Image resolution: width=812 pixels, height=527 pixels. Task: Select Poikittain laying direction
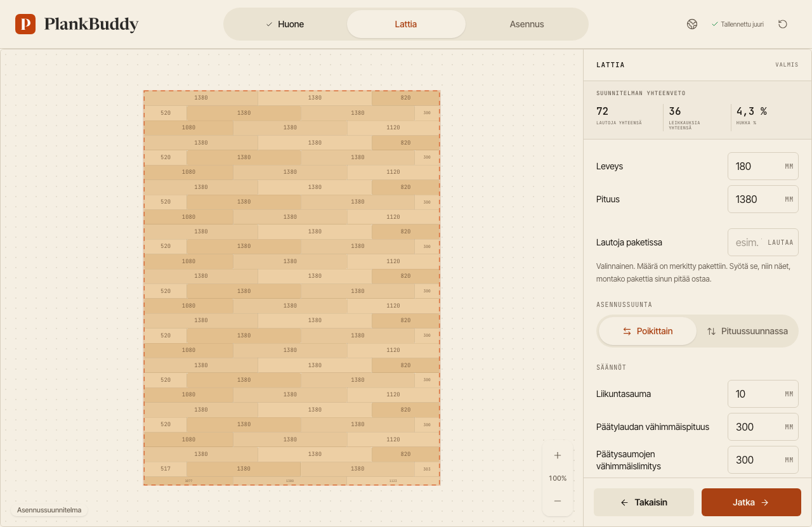coord(648,331)
